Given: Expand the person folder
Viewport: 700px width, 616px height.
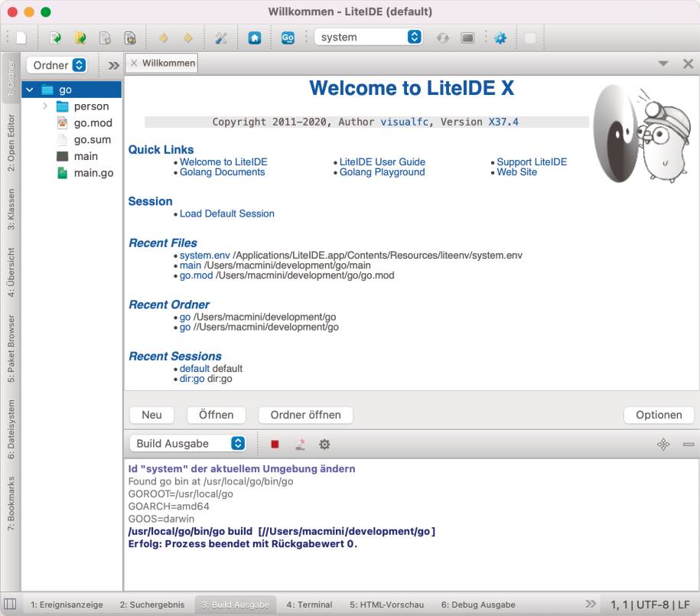Looking at the screenshot, I should pyautogui.click(x=45, y=106).
